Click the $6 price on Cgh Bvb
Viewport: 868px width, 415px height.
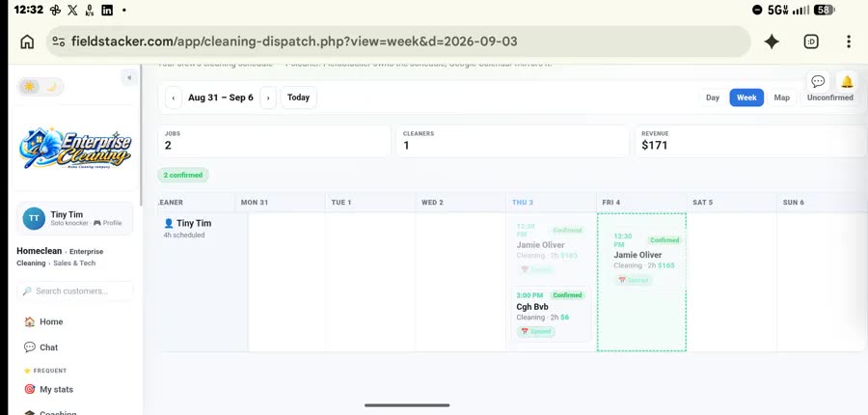coord(564,318)
